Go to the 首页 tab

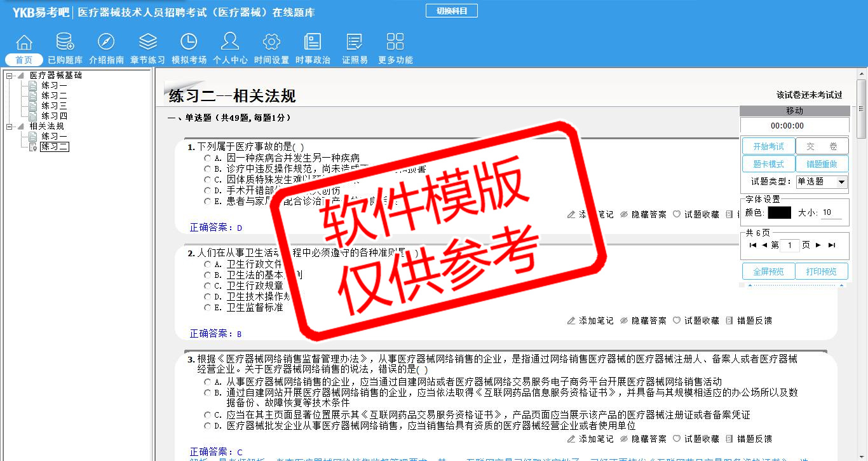tap(24, 60)
